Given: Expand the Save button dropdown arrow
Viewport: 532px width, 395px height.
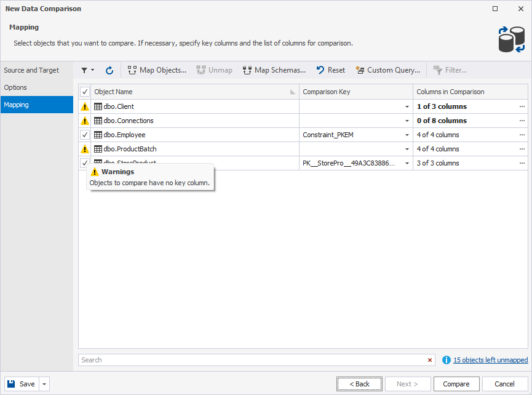Looking at the screenshot, I should coord(43,383).
